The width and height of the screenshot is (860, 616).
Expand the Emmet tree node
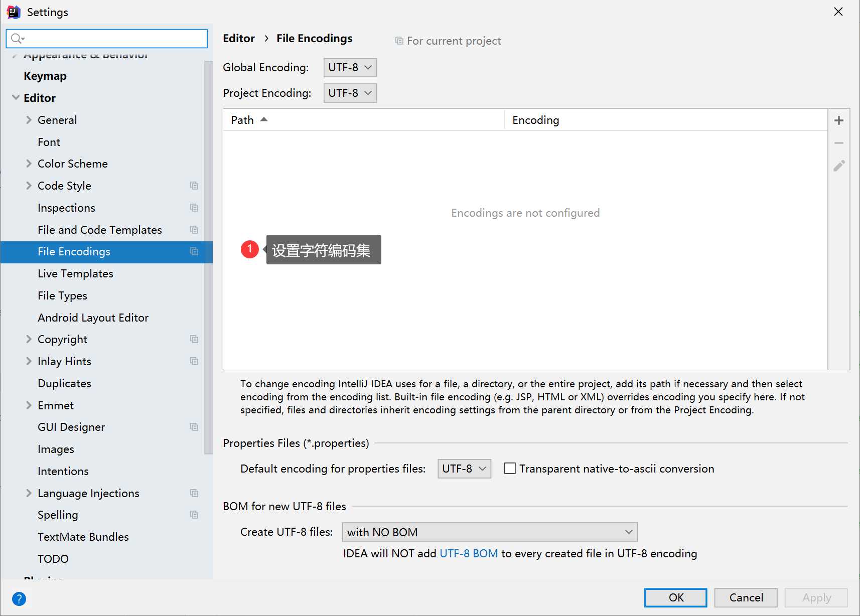coord(29,405)
